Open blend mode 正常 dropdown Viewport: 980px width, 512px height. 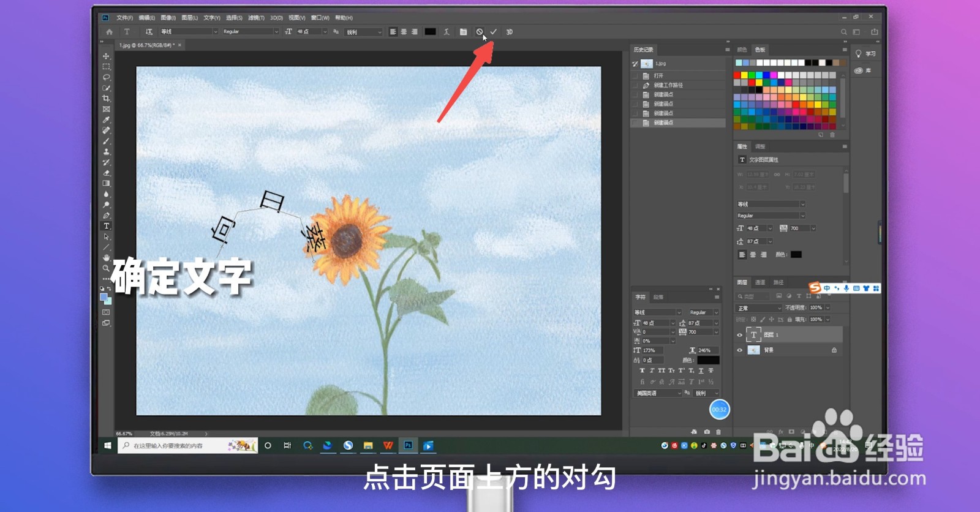tap(759, 308)
